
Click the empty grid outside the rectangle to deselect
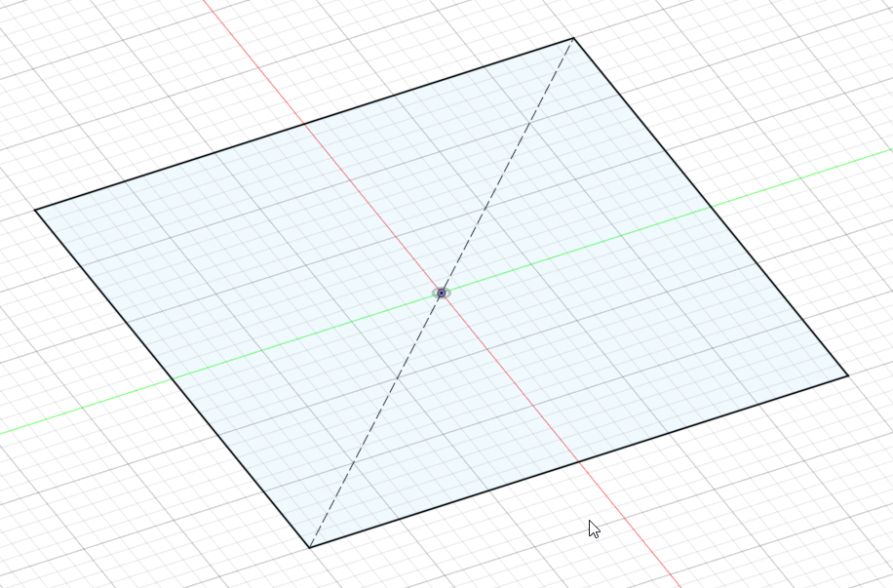[x=740, y=513]
